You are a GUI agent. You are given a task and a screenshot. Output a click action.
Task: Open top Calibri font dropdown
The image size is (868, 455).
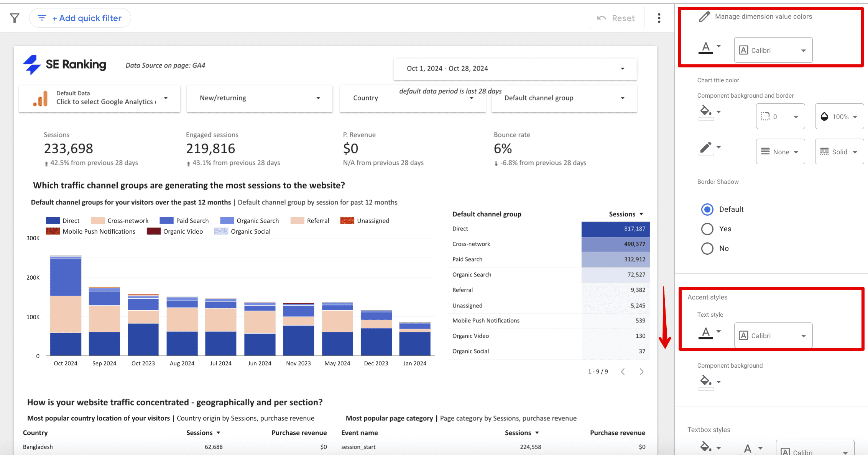point(773,50)
